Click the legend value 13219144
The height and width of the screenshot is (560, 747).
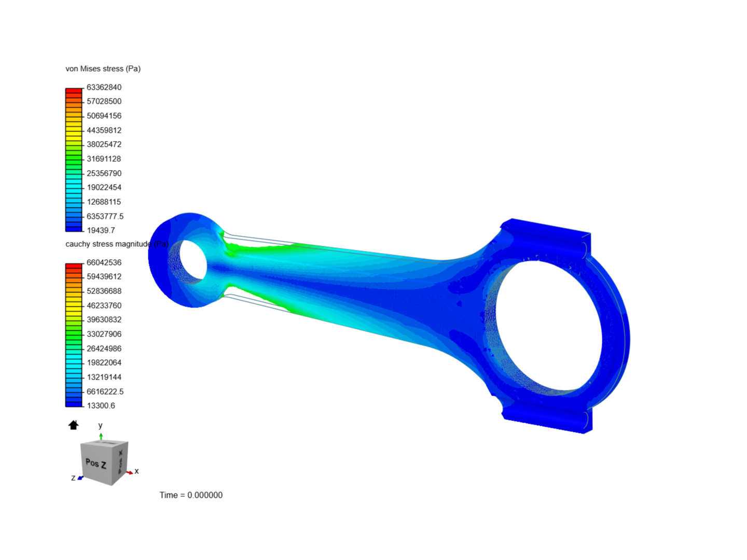click(104, 377)
